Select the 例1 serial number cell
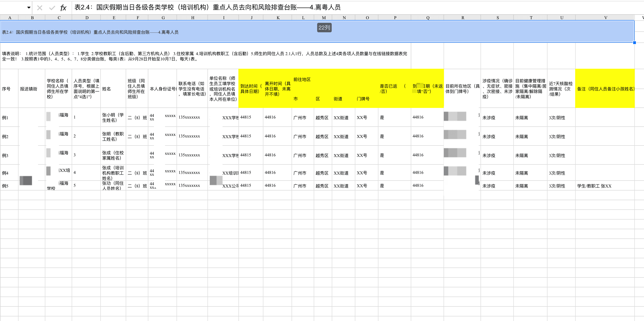The width and height of the screenshot is (644, 321). (x=9, y=118)
